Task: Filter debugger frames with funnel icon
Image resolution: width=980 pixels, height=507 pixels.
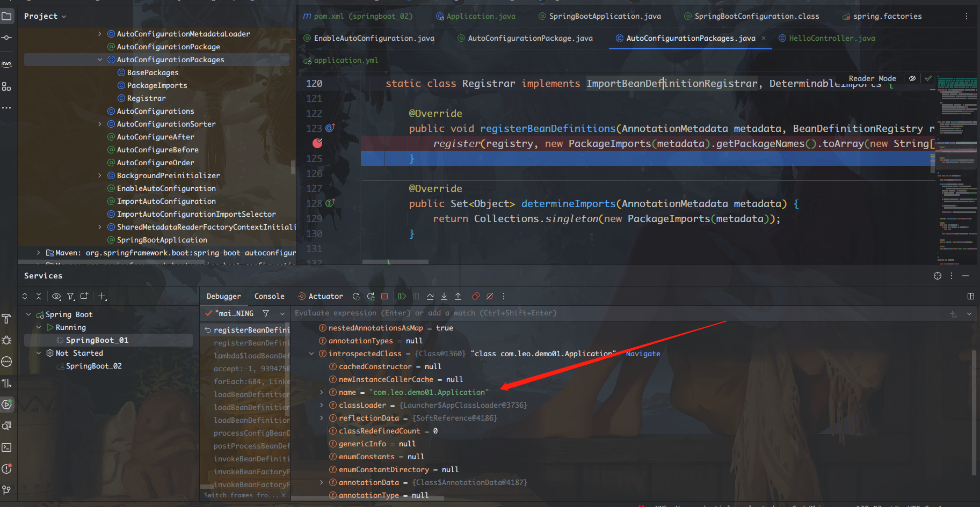Action: 266,313
